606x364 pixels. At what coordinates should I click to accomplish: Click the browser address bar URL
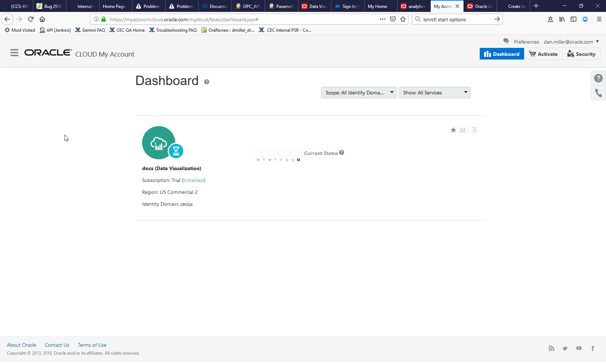point(242,19)
